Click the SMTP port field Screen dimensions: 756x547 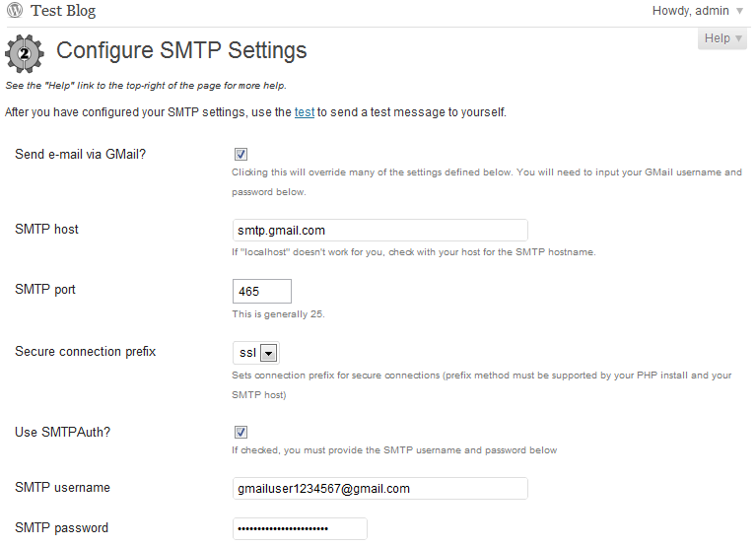(261, 292)
